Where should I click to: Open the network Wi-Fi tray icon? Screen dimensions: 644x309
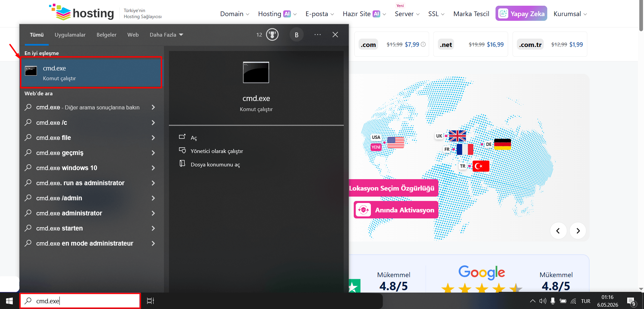(x=573, y=301)
